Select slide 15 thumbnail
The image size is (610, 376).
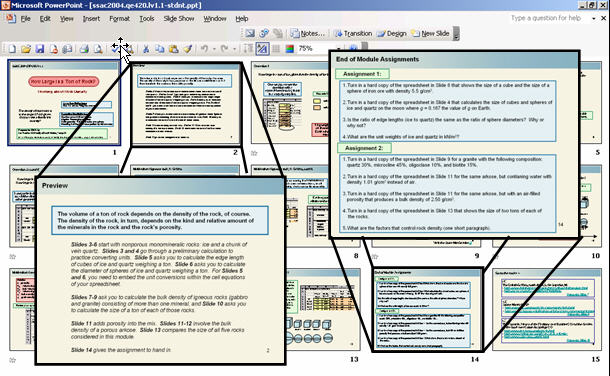(547, 310)
